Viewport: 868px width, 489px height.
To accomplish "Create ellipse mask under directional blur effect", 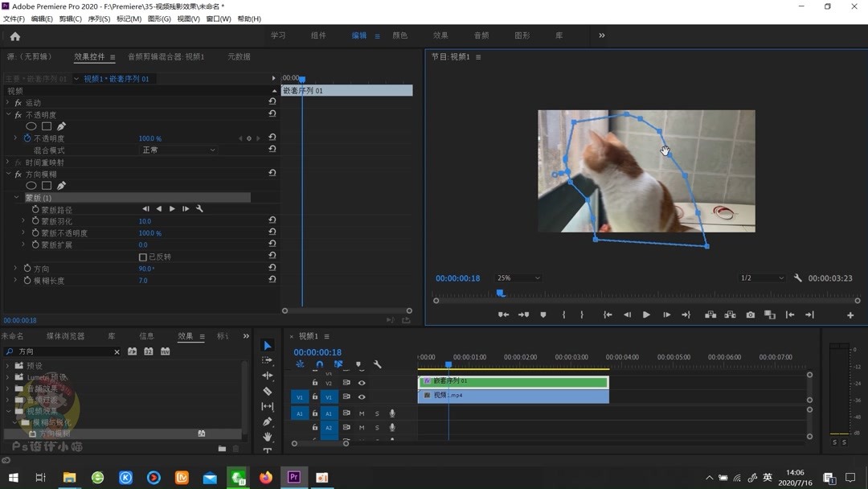I will pos(31,186).
